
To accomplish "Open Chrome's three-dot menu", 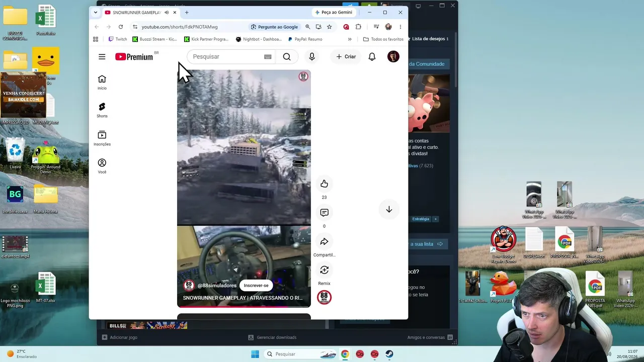I will click(x=400, y=27).
